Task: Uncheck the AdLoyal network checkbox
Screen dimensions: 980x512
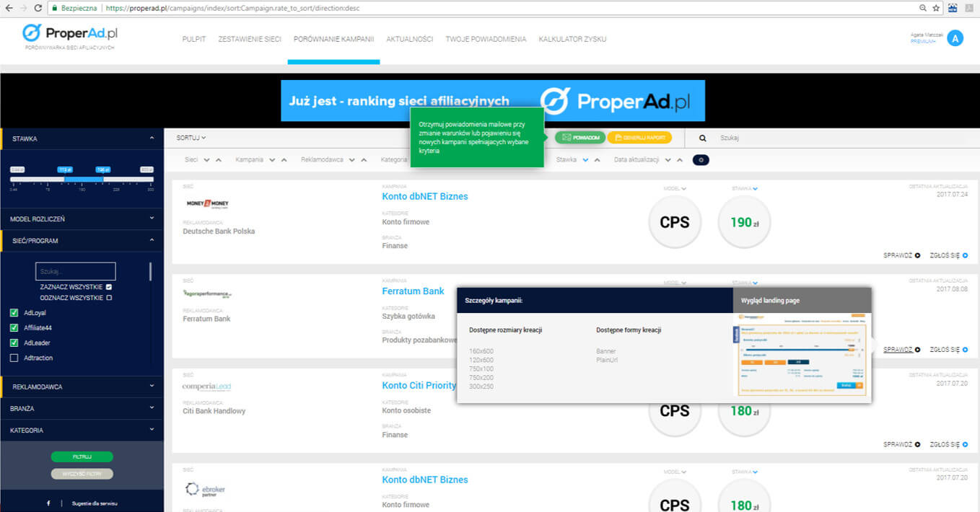Action: [x=14, y=313]
